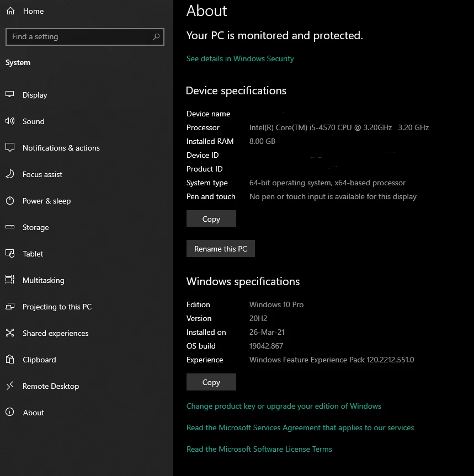The image size is (474, 476).
Task: Click the processor value Intel Core i5-4570
Action: [339, 127]
